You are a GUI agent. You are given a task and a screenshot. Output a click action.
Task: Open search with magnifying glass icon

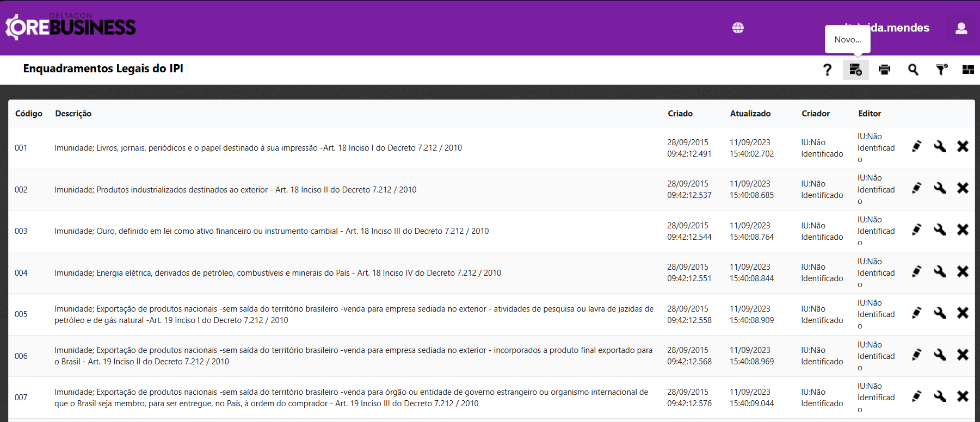(913, 70)
